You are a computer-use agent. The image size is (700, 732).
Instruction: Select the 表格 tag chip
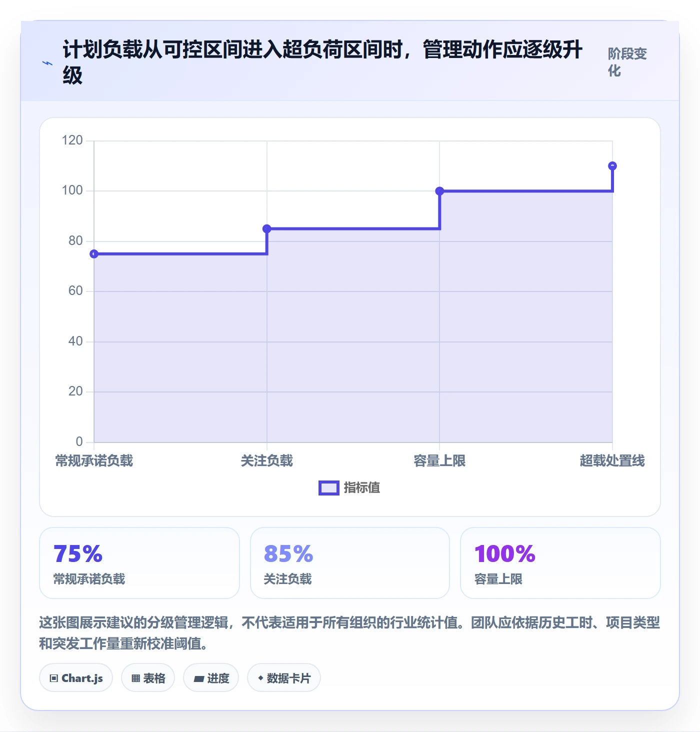(148, 678)
